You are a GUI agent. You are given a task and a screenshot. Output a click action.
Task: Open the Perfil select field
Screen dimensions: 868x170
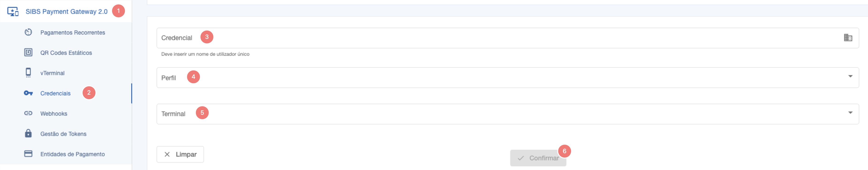click(472, 78)
